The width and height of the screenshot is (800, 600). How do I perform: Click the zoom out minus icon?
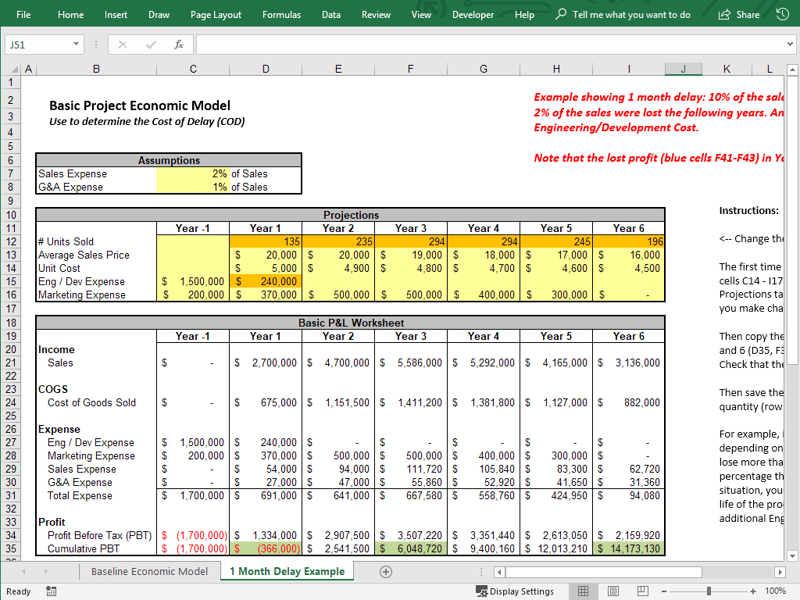click(664, 591)
